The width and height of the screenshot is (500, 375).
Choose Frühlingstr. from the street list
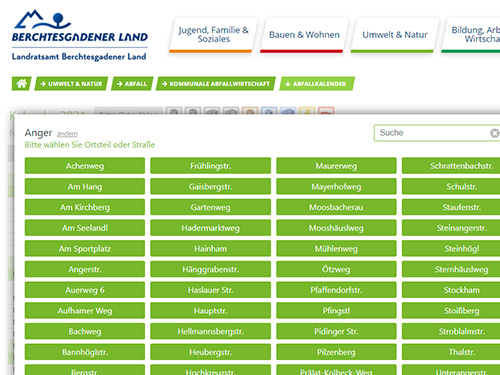coord(210,166)
